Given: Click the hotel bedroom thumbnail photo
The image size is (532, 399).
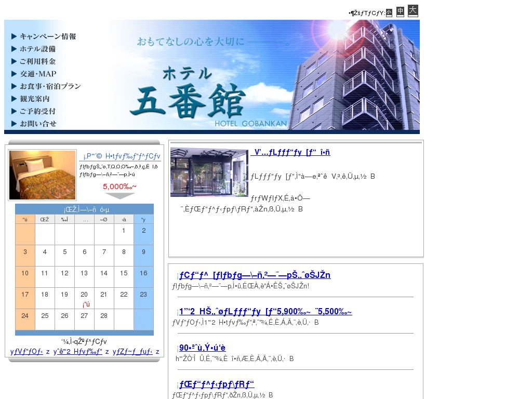Looking at the screenshot, I should click(43, 175).
